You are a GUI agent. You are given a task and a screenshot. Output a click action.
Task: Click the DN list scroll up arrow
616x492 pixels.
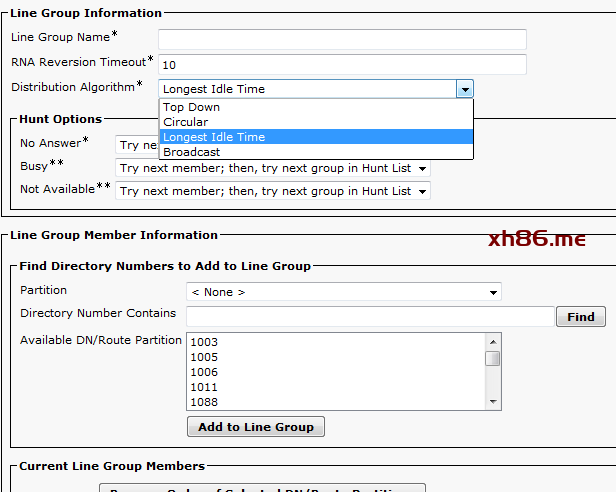[x=492, y=341]
